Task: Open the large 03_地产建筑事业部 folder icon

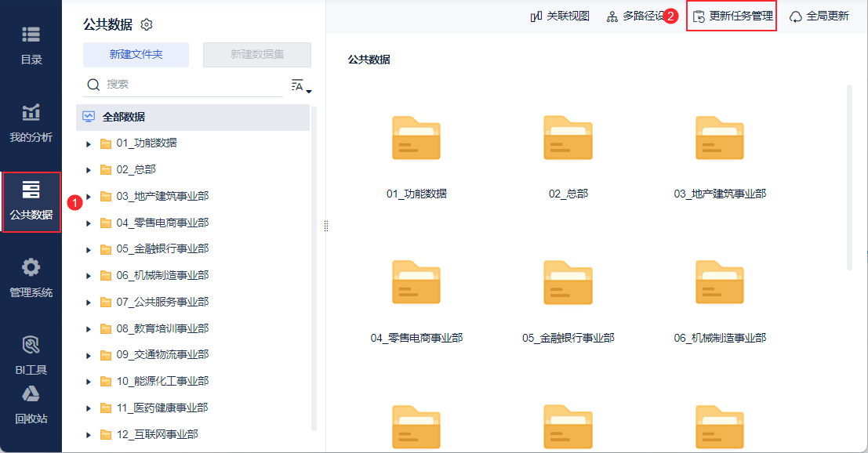Action: (x=720, y=138)
